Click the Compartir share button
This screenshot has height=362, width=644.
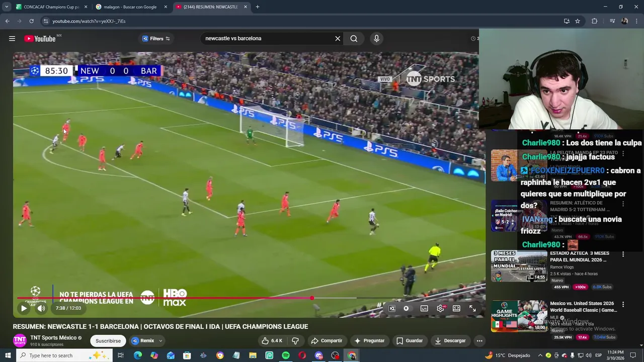pyautogui.click(x=327, y=340)
